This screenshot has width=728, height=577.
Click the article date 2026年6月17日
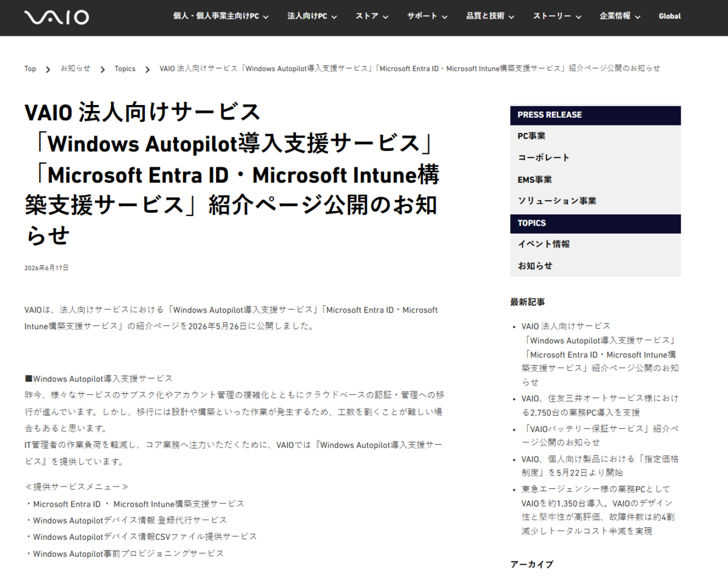[47, 268]
